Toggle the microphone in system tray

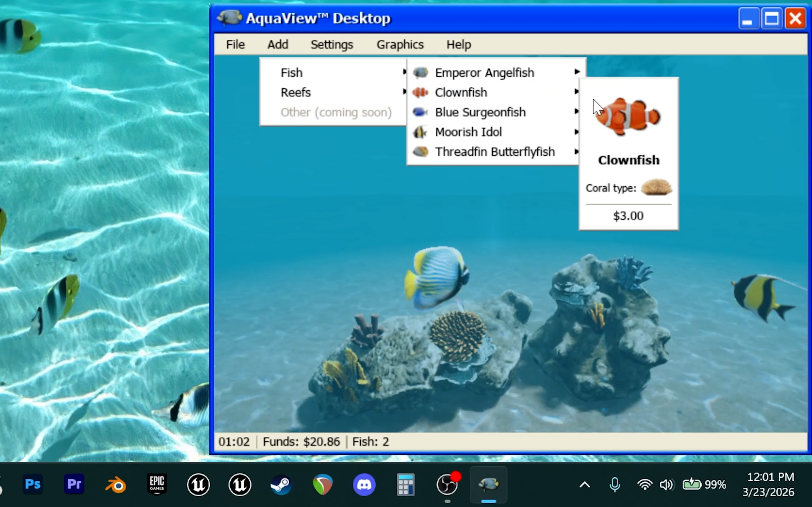click(x=615, y=485)
